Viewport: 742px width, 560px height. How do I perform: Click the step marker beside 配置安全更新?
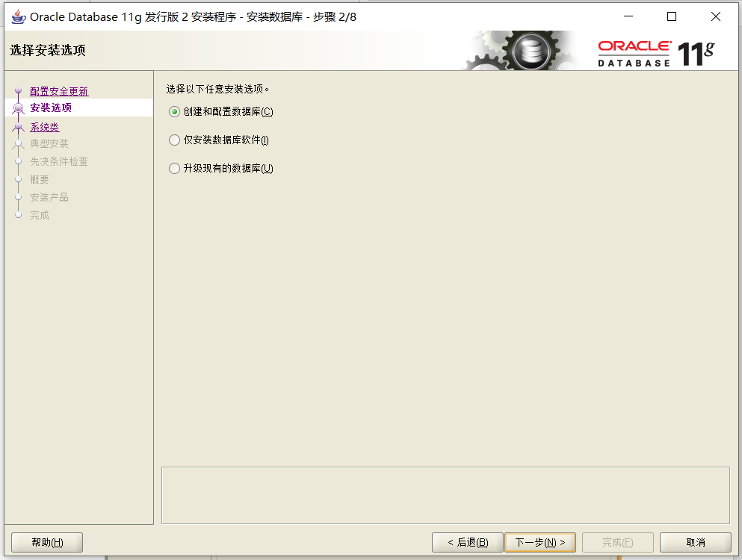tap(19, 90)
